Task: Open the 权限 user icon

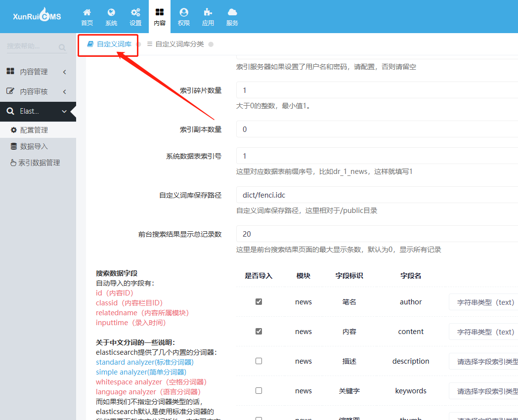Action: coord(184,12)
